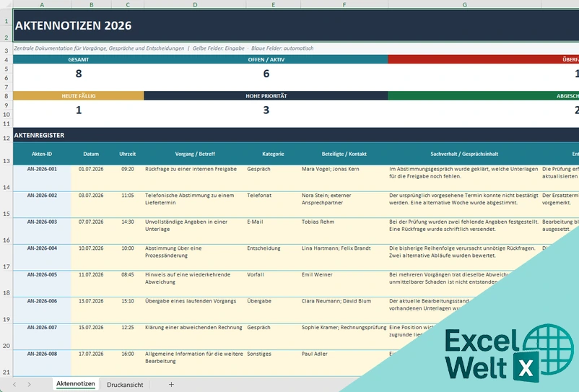Image resolution: width=579 pixels, height=392 pixels.
Task: Select column header B
Action: (x=91, y=4)
